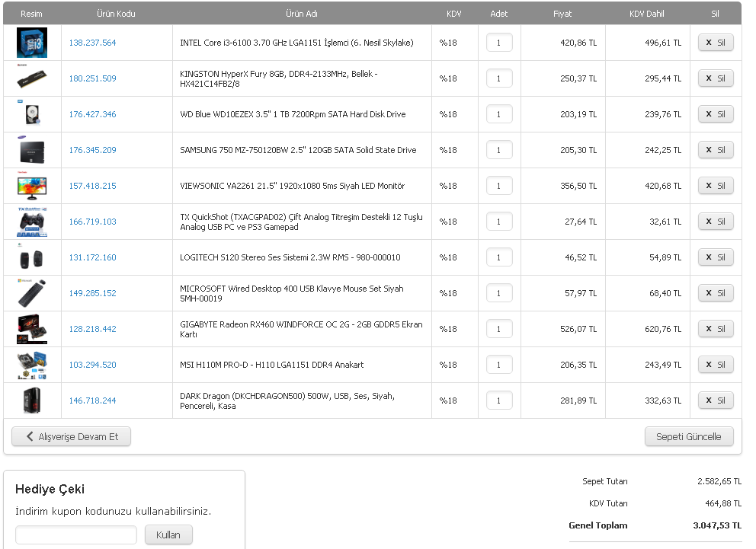Click the INTEL Core i3-6100 product name

296,43
